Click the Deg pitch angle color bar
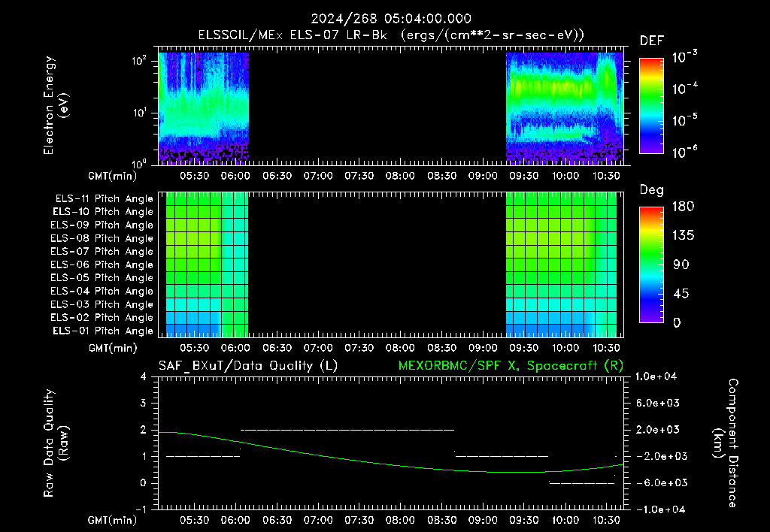The width and height of the screenshot is (770, 532). pyautogui.click(x=651, y=265)
